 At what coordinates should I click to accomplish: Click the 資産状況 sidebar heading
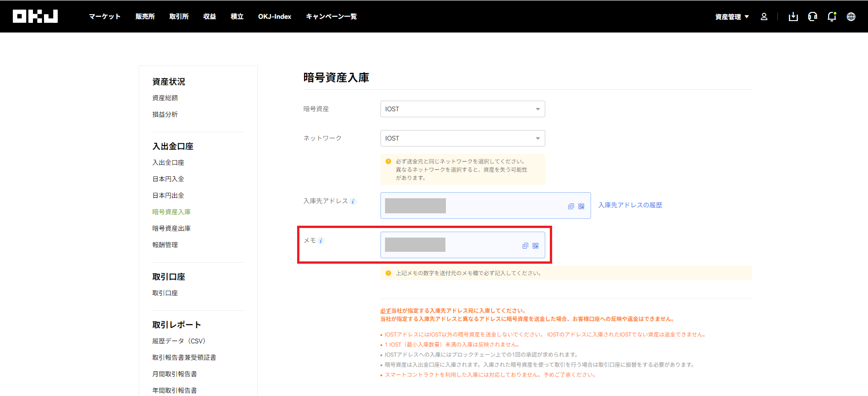pos(169,81)
